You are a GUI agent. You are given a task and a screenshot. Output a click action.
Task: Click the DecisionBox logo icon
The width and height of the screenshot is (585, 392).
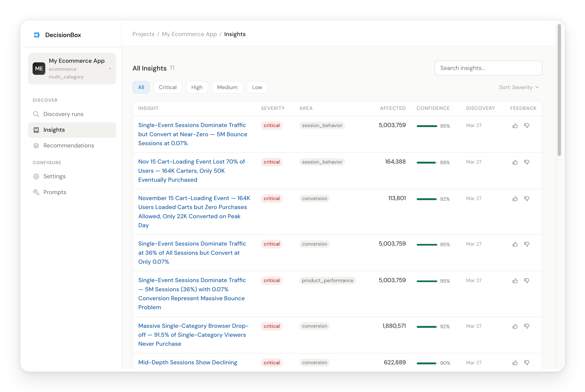[37, 35]
